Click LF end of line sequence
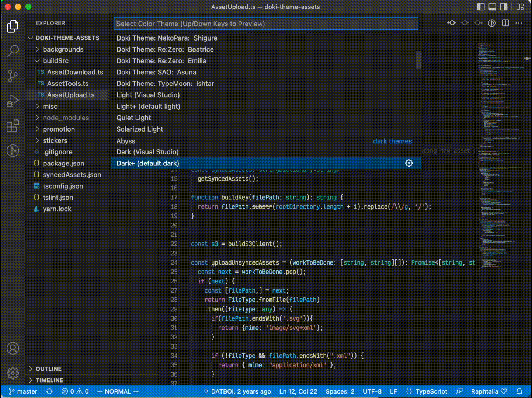This screenshot has height=398, width=532. tap(393, 391)
